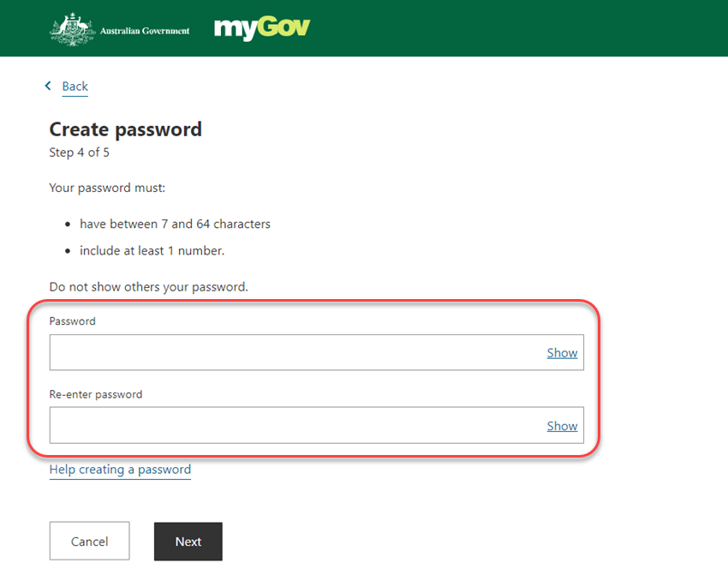Open Help creating a password link
The height and width of the screenshot is (575, 728).
click(x=120, y=470)
